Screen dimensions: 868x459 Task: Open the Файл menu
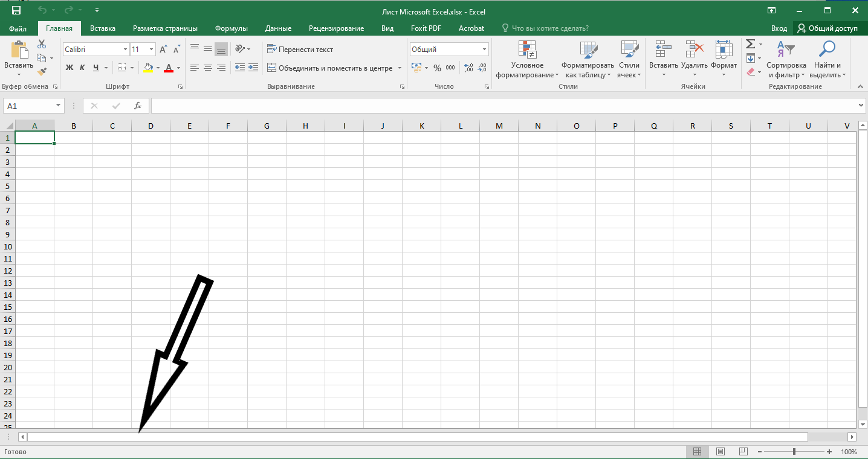(x=18, y=28)
